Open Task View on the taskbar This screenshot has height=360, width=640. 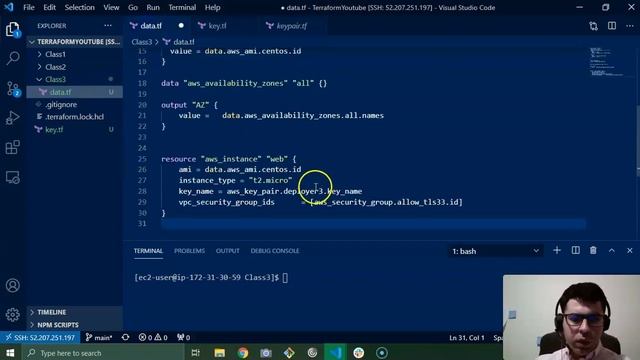[x=196, y=353]
